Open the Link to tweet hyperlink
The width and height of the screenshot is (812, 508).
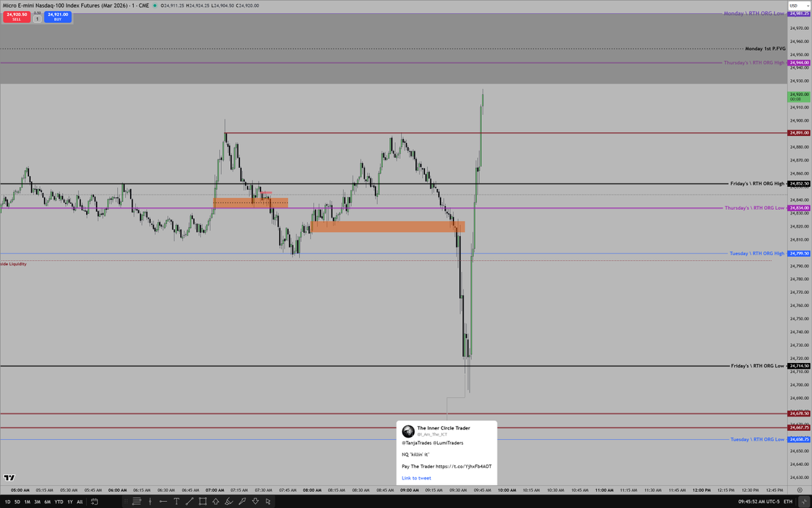coord(417,478)
